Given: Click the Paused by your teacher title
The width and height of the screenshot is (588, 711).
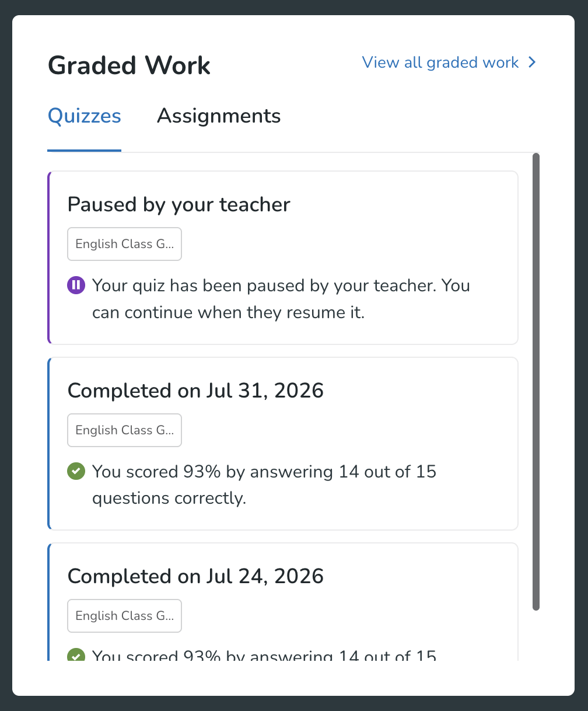Looking at the screenshot, I should 179,204.
